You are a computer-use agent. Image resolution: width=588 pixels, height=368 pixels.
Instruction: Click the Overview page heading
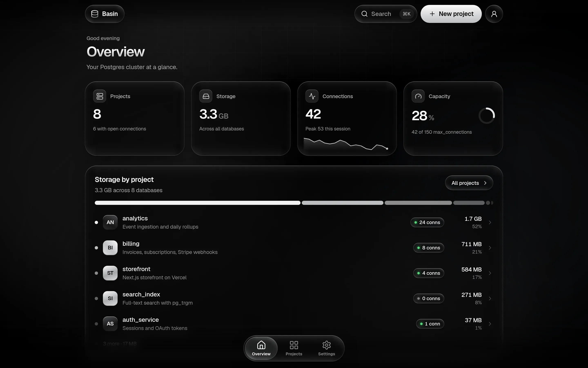116,52
